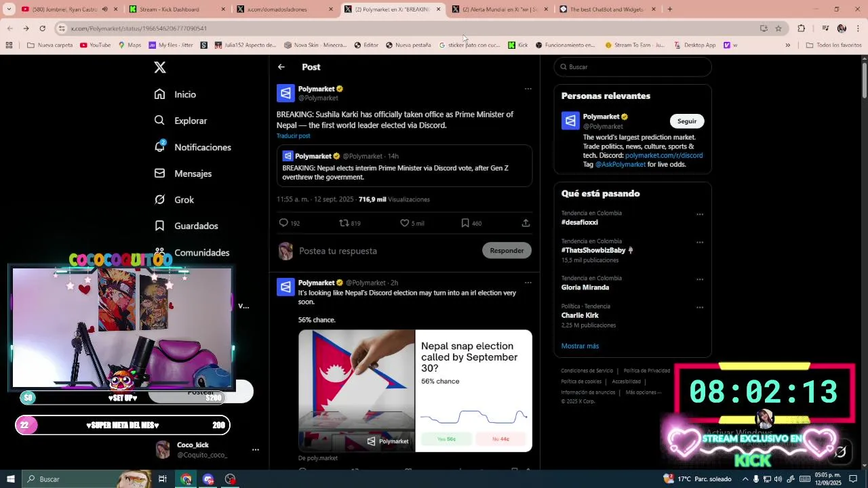Mute the Jombriel Ryan Castro tab audio
The image size is (868, 488).
click(x=104, y=9)
